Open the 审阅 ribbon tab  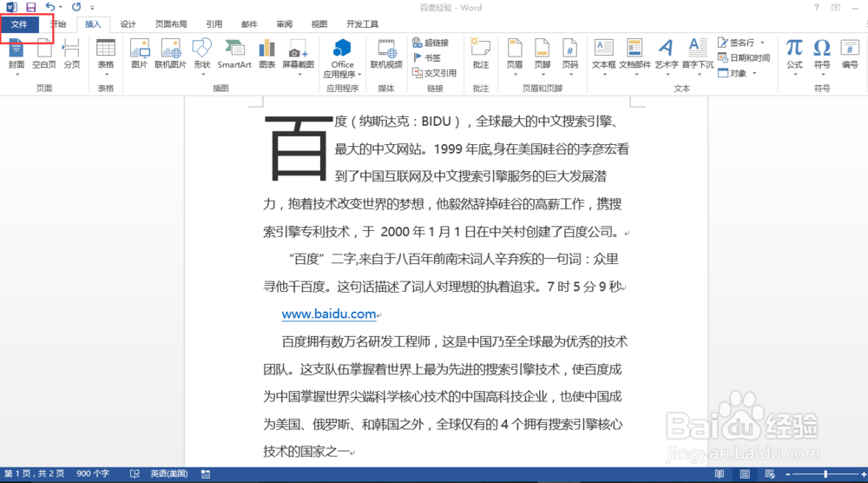[x=285, y=24]
